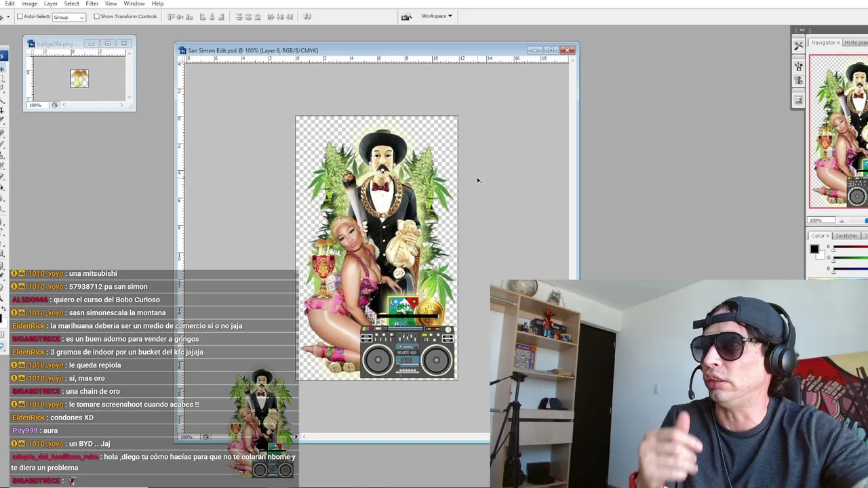Open the Help menu
Image resolution: width=868 pixels, height=488 pixels.
pyautogui.click(x=157, y=3)
